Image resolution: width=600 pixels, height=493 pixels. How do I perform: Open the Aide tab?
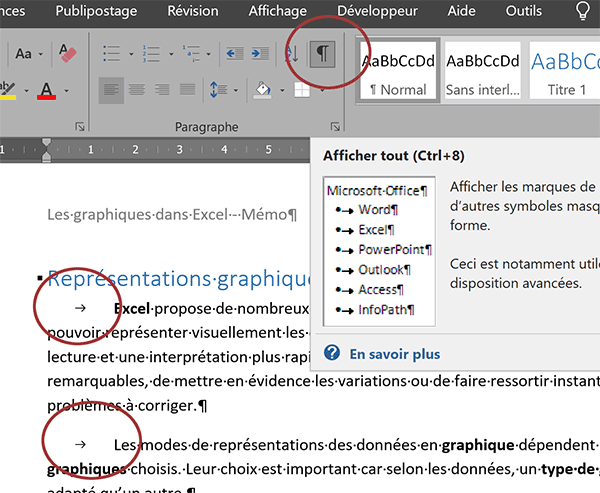pyautogui.click(x=461, y=11)
